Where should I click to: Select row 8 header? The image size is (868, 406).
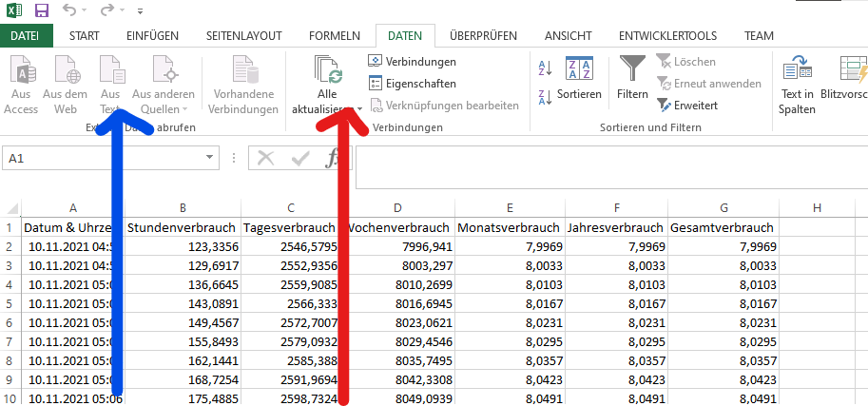pyautogui.click(x=10, y=360)
